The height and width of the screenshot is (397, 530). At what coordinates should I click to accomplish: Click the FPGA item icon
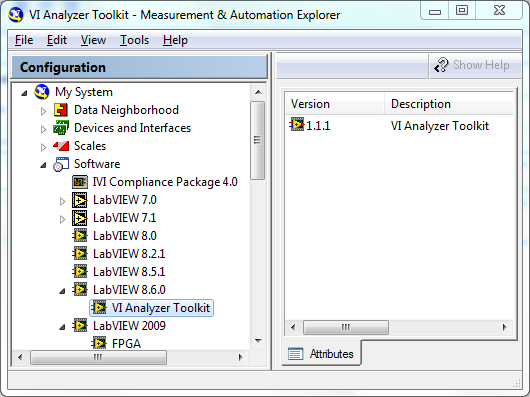tap(99, 343)
